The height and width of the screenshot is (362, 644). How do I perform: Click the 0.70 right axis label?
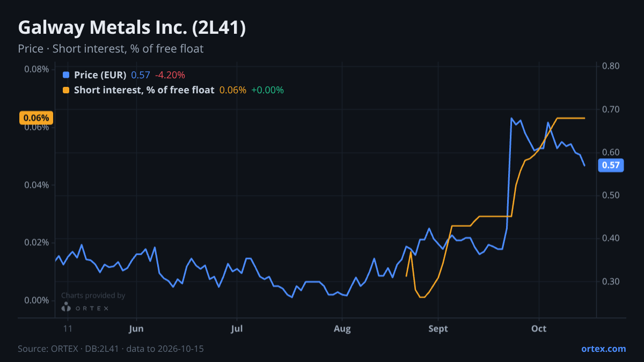[611, 109]
